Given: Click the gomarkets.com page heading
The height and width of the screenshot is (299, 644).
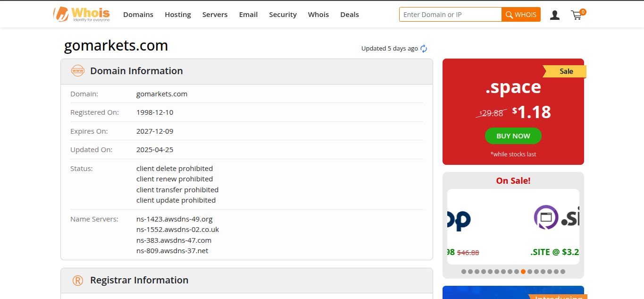Looking at the screenshot, I should tap(116, 46).
